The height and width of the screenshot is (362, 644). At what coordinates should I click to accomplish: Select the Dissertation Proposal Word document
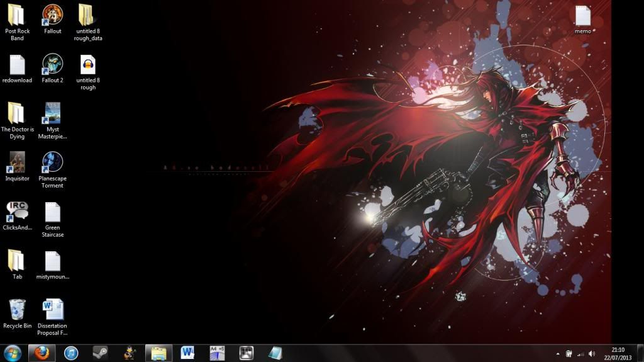[53, 317]
